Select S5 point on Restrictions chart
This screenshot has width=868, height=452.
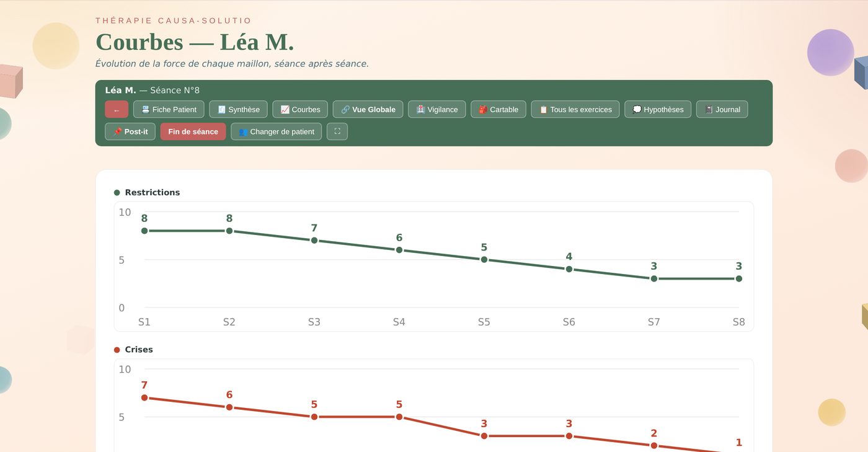coord(484,260)
